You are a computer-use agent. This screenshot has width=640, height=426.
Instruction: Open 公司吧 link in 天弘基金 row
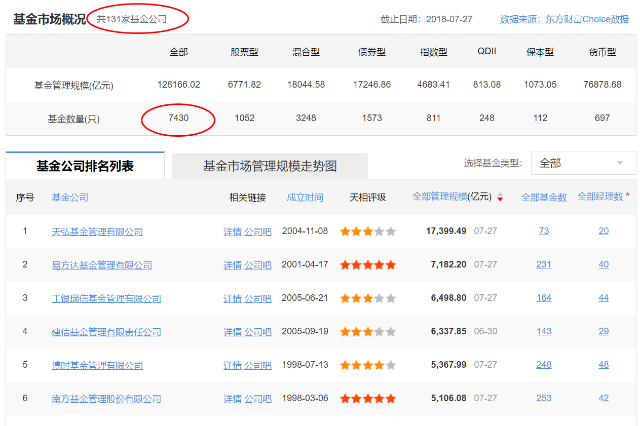258,232
